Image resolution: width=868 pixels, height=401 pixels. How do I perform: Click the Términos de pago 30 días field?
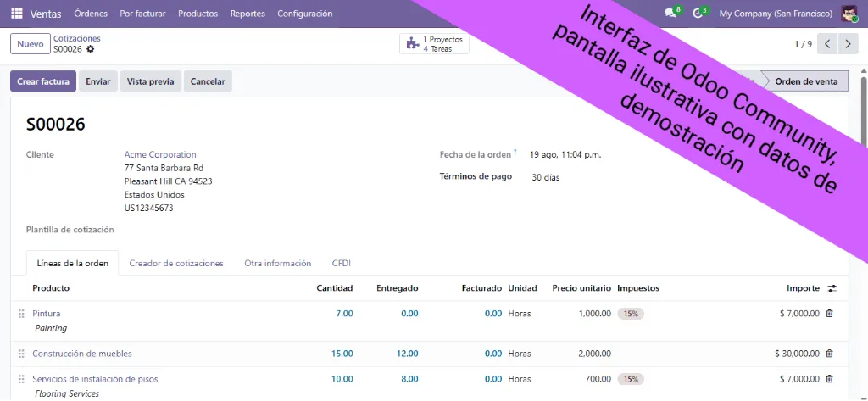(x=546, y=178)
